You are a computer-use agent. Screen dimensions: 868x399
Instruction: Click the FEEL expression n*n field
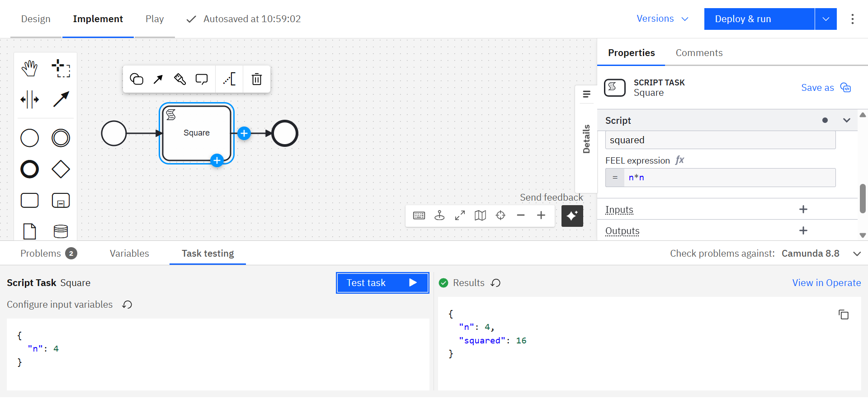click(729, 178)
